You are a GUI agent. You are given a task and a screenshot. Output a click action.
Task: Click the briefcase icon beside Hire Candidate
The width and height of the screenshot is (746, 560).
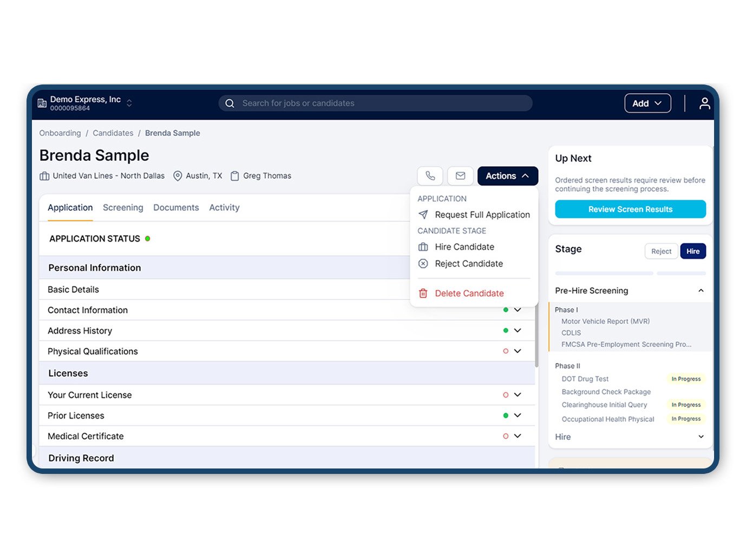[x=423, y=247]
